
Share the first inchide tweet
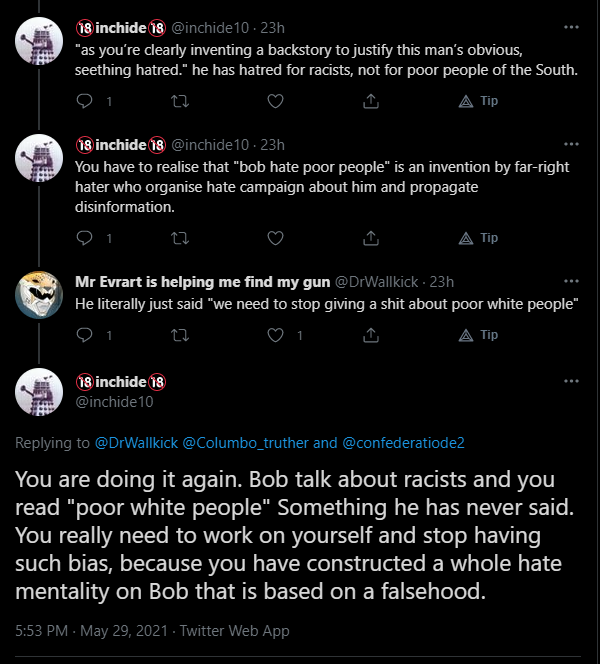click(x=370, y=101)
